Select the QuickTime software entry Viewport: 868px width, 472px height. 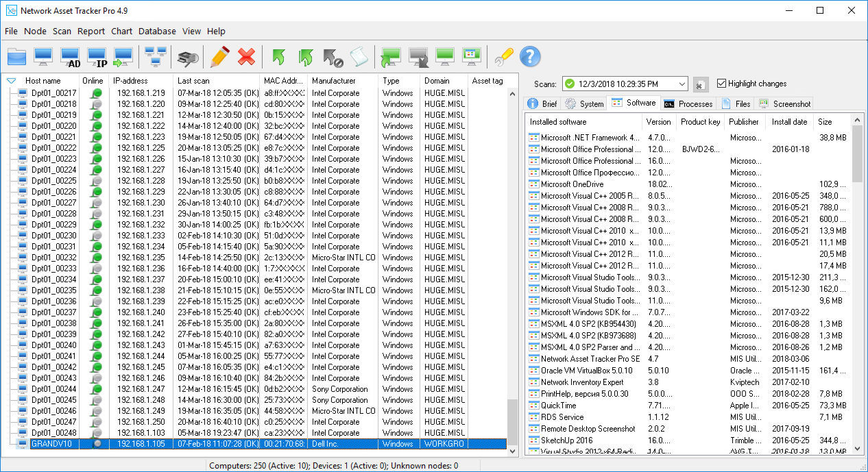coord(688,406)
